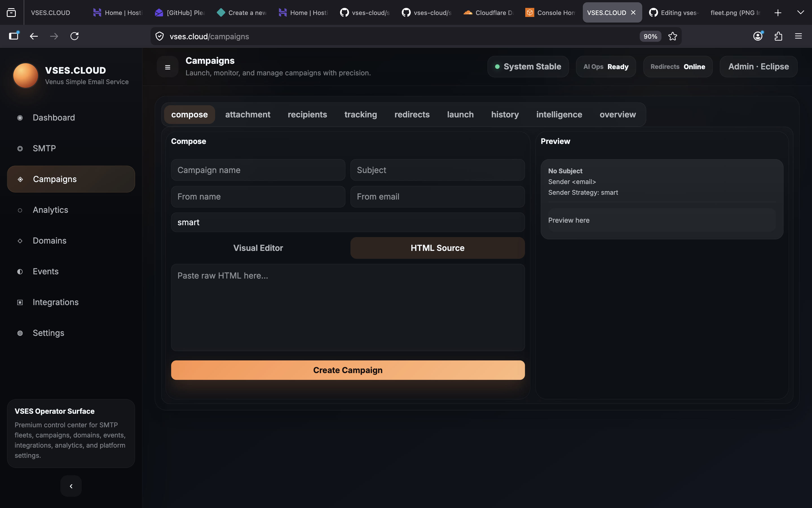Open the fleet.png browser tab
The height and width of the screenshot is (508, 812).
coord(736,13)
